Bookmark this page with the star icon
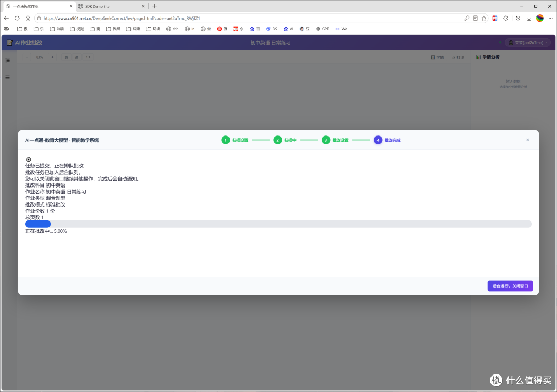This screenshot has width=557, height=392. point(484,18)
